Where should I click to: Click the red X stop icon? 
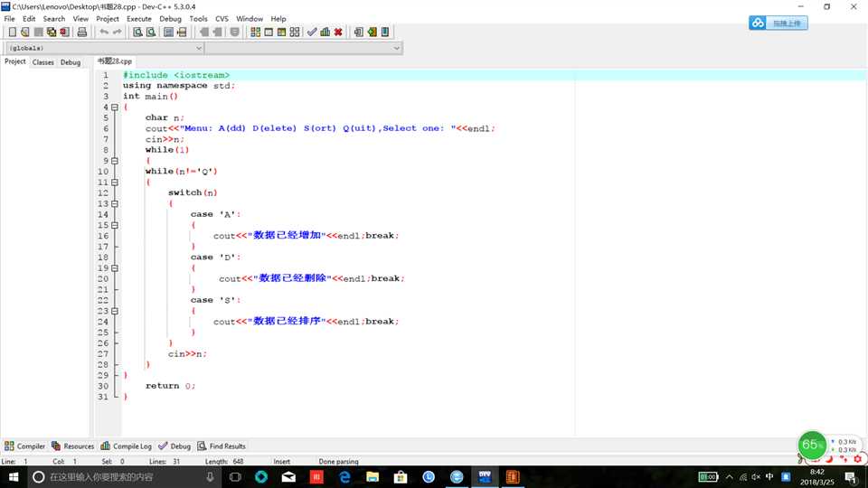tap(338, 33)
